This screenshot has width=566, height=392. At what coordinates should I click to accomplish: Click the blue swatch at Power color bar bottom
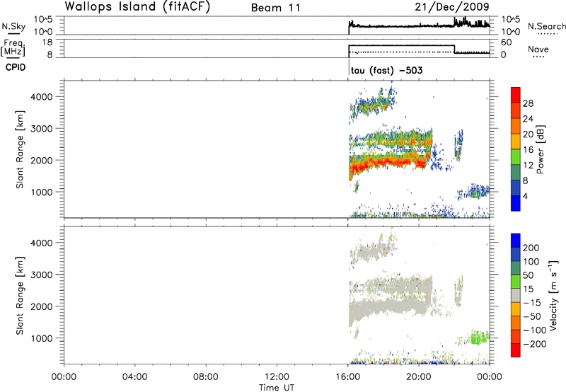coord(516,203)
